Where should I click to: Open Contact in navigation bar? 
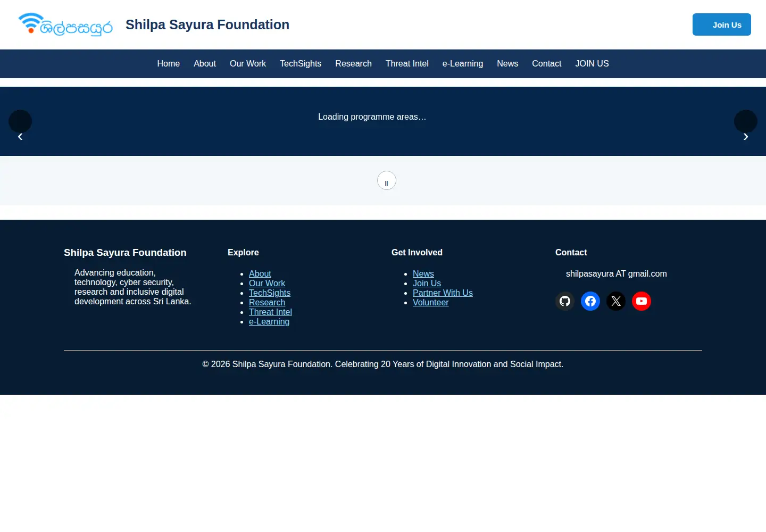(x=547, y=64)
